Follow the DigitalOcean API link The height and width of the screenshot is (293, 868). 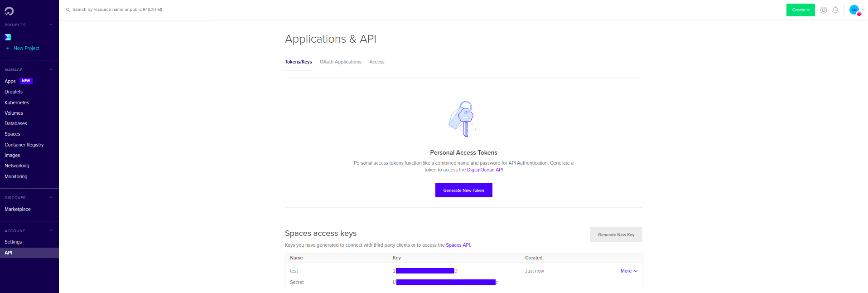pos(485,170)
